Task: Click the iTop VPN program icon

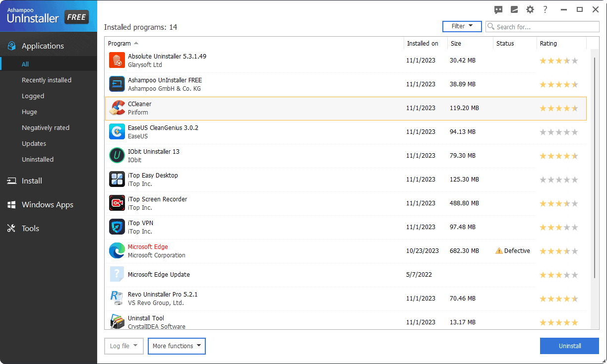Action: point(117,227)
